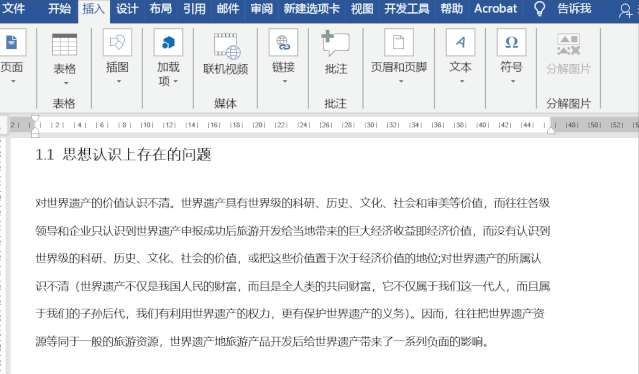Screen dimensions: 639x374
Task: Expand the 表格 dropdown arrow
Action: click(66, 83)
